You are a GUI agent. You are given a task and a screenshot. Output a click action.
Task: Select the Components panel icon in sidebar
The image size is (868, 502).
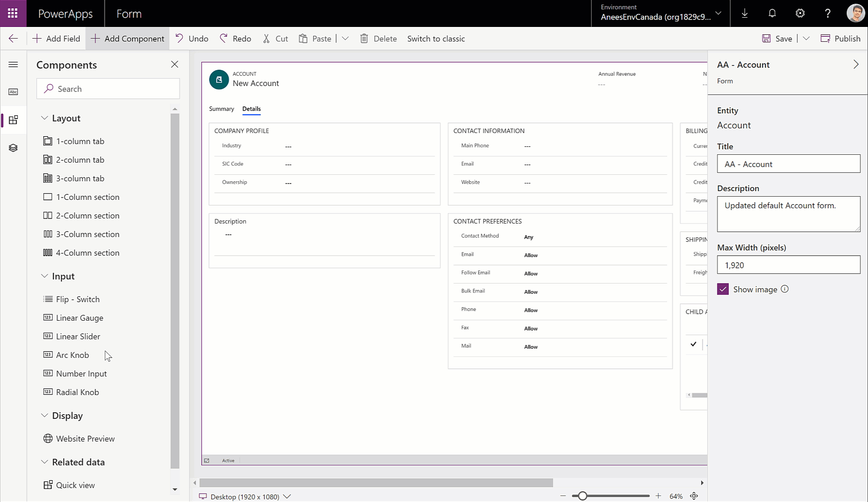pyautogui.click(x=13, y=120)
